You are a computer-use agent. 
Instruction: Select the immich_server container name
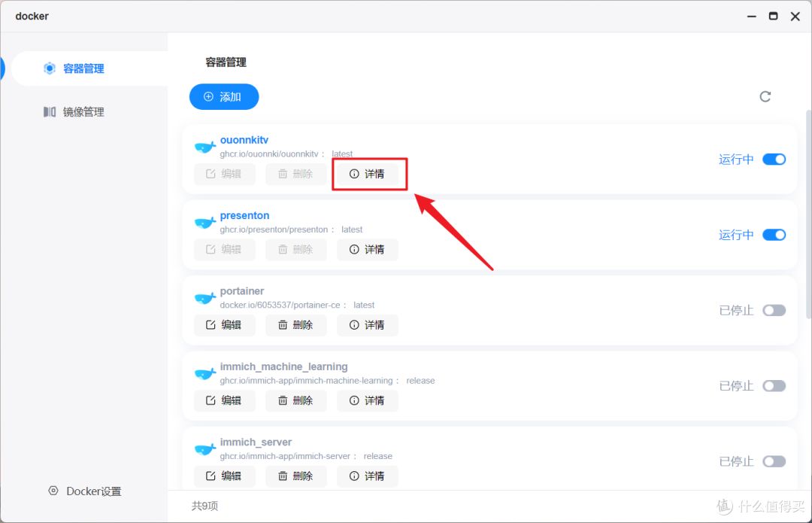(x=256, y=442)
